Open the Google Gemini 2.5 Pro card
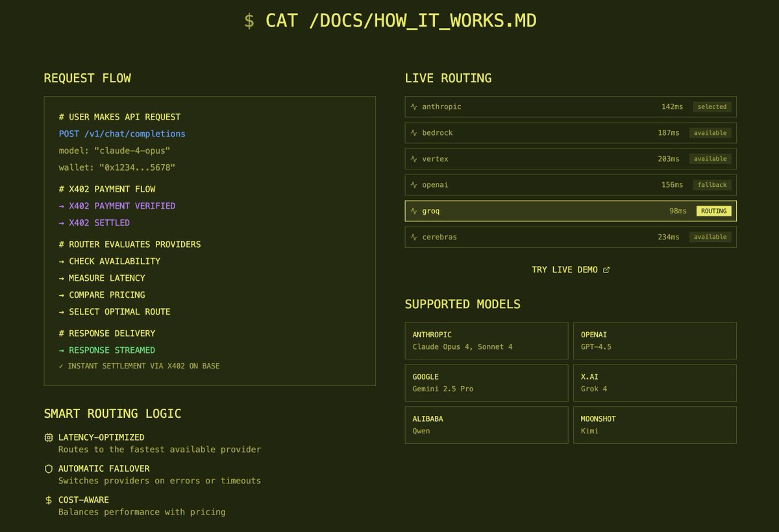 point(486,383)
